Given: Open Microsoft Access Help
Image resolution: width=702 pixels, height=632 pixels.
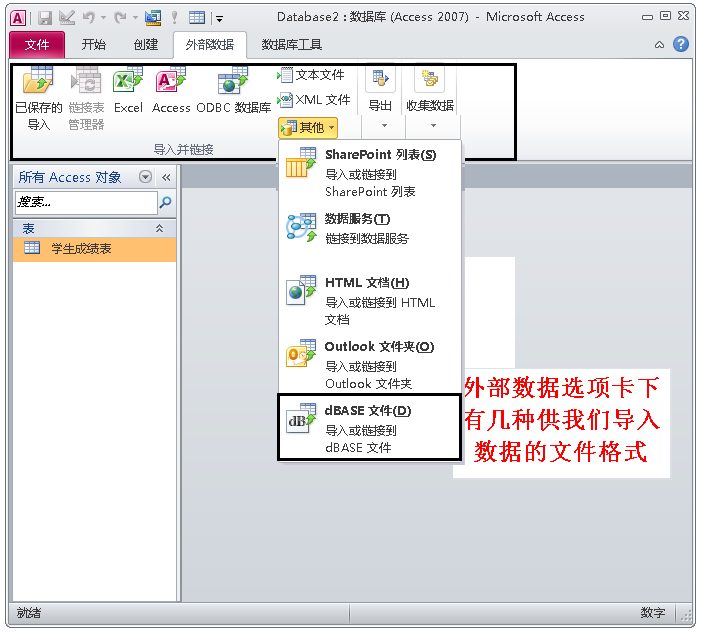Looking at the screenshot, I should (x=681, y=44).
